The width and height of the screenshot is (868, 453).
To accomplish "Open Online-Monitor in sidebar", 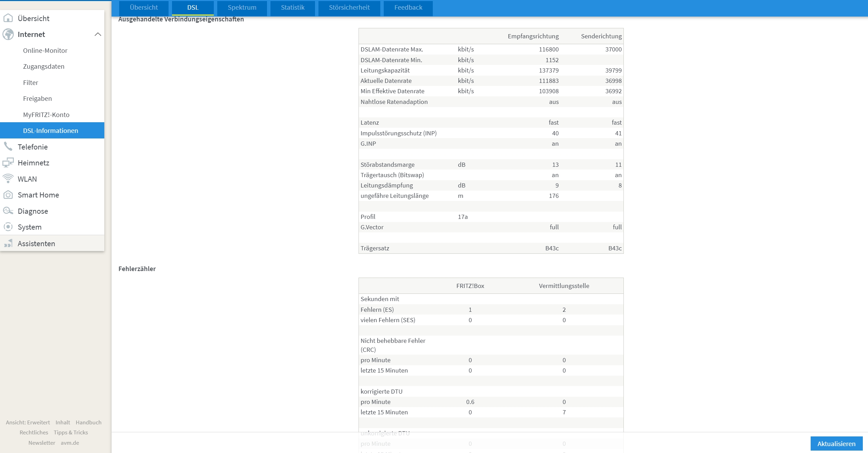I will coord(45,50).
